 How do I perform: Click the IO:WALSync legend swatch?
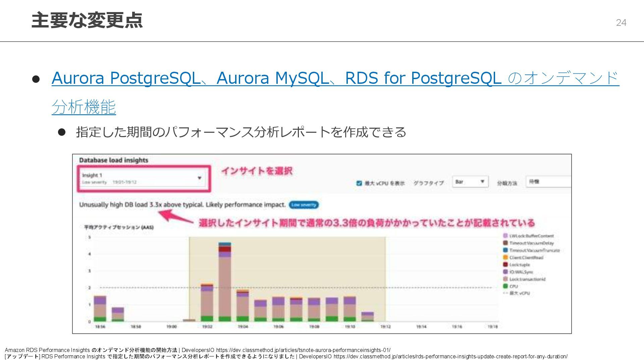(x=505, y=272)
